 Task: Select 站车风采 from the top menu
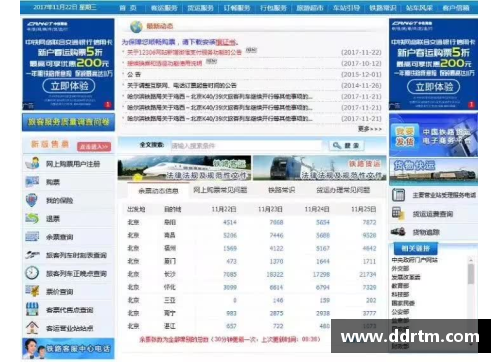coord(419,8)
